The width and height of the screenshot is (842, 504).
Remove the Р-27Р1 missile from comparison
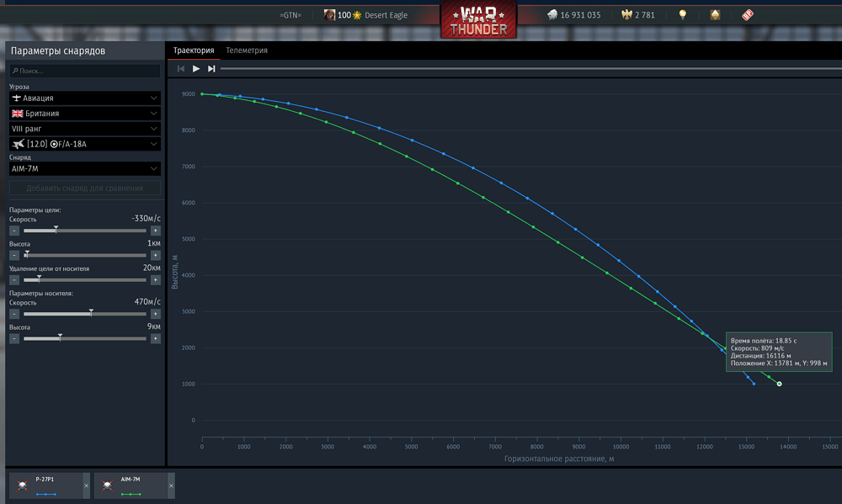(x=87, y=485)
